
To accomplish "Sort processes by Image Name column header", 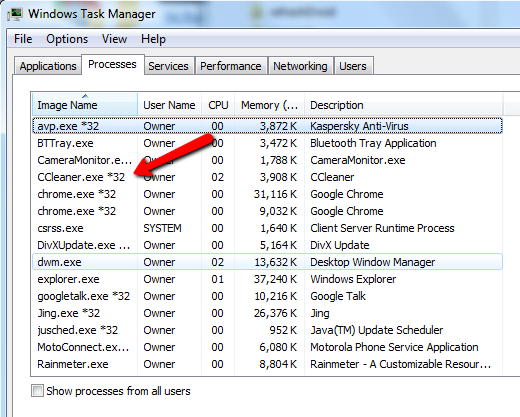I will (x=85, y=105).
